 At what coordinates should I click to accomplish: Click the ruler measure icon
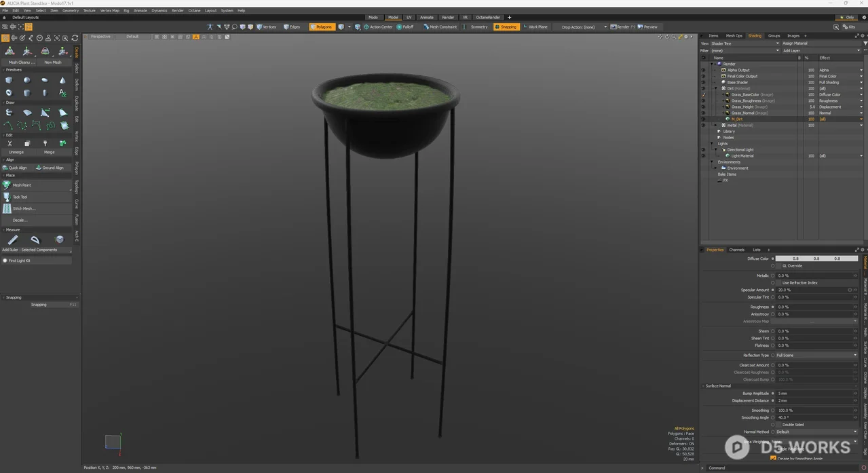13,240
